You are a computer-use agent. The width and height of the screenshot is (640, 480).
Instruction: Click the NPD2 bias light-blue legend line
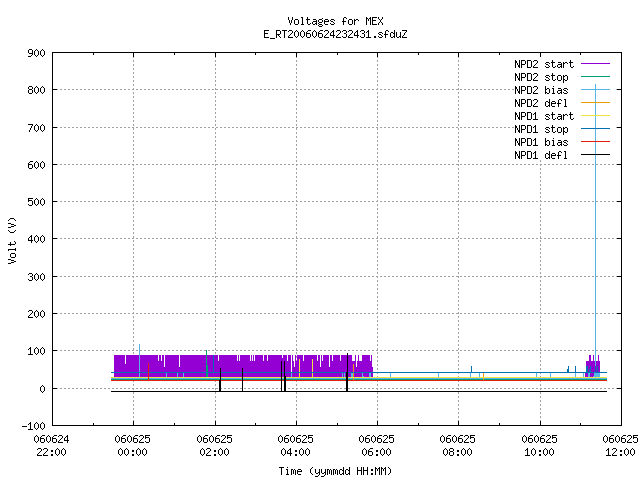(x=595, y=90)
